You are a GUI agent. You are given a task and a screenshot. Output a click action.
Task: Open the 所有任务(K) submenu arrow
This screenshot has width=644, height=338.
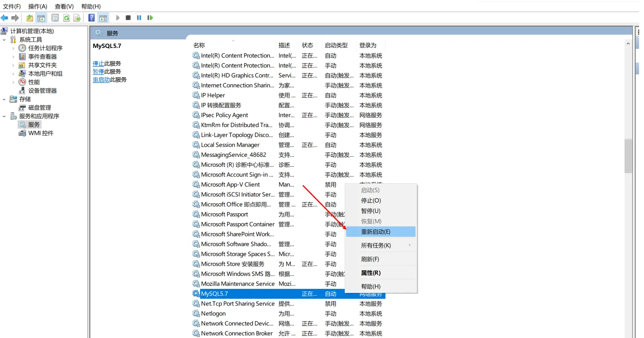coord(410,245)
